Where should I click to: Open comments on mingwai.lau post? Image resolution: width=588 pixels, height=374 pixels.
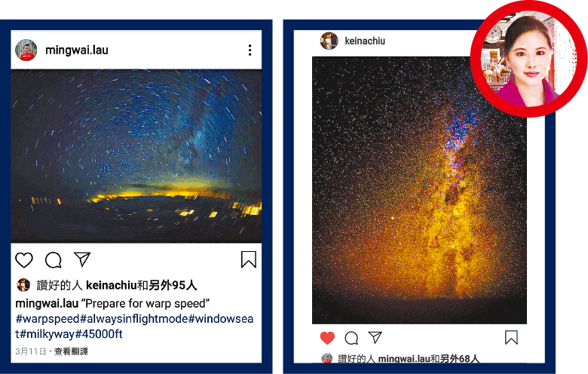pyautogui.click(x=54, y=260)
